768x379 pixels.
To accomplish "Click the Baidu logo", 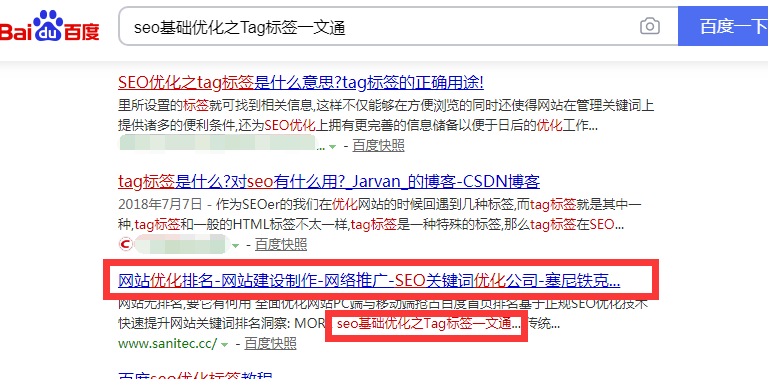I will (x=49, y=26).
